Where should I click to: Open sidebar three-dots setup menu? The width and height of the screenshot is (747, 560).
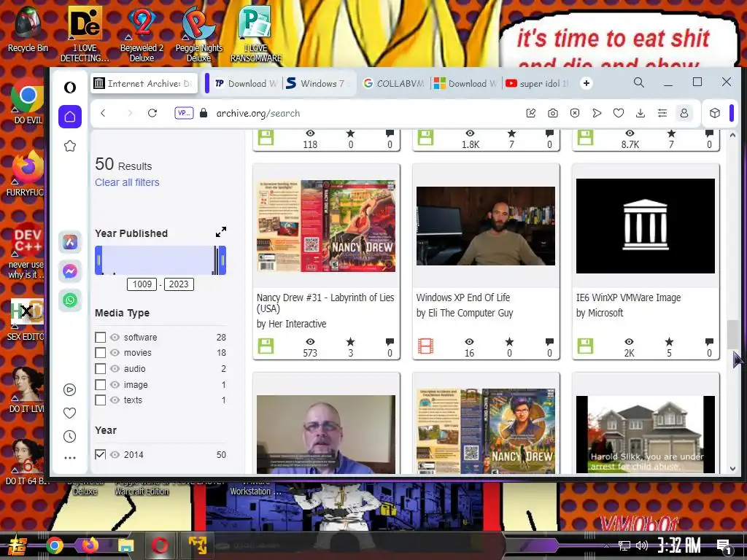[69, 458]
